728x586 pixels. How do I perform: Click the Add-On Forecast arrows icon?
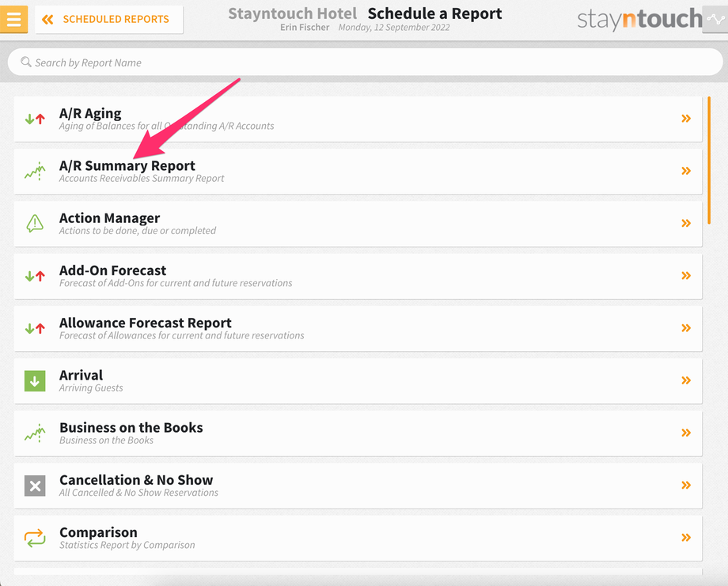click(x=35, y=277)
